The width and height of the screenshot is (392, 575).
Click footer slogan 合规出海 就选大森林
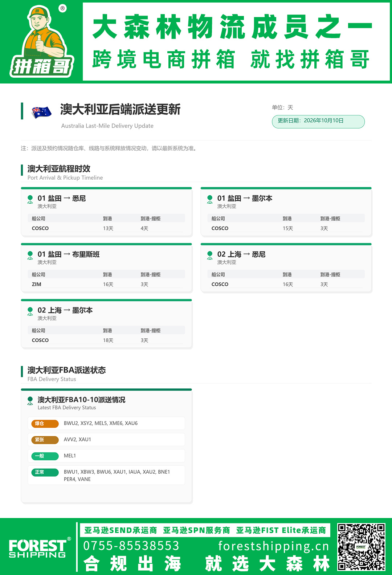click(x=207, y=563)
